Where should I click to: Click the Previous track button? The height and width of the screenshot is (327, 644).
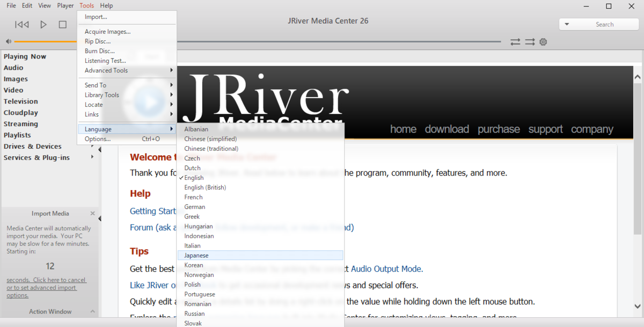[22, 24]
